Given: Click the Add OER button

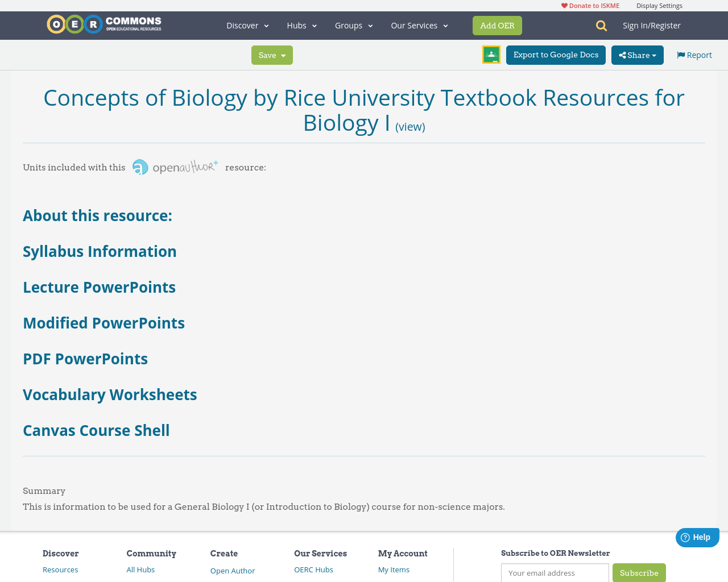Looking at the screenshot, I should pos(497,25).
